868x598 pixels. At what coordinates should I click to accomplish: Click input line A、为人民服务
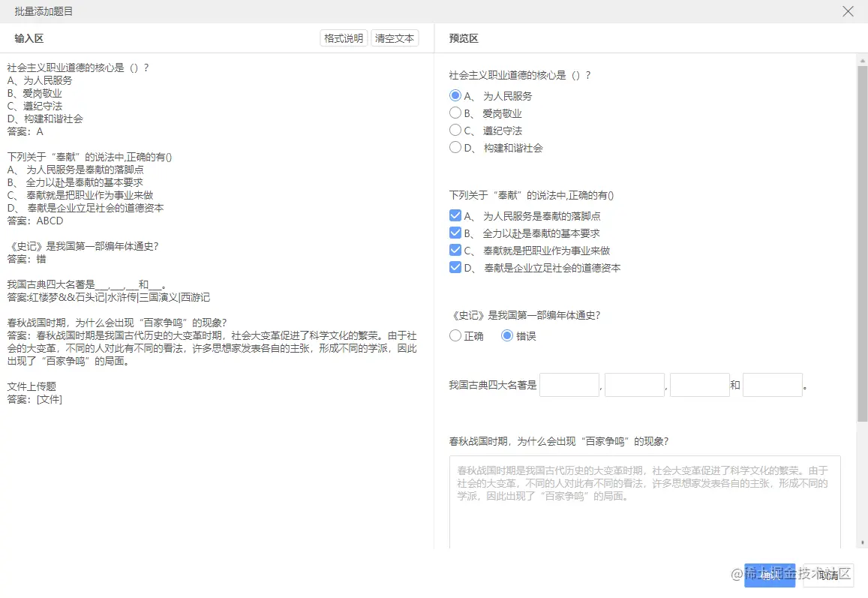[x=39, y=80]
